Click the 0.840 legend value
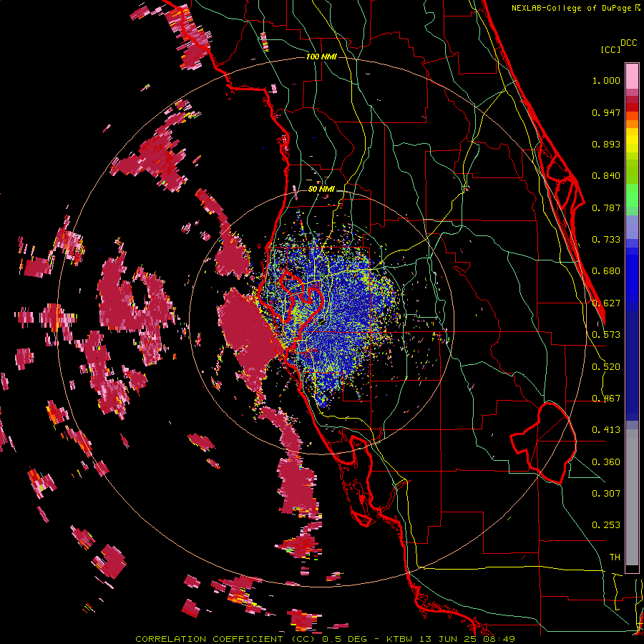The width and height of the screenshot is (644, 644). click(606, 176)
